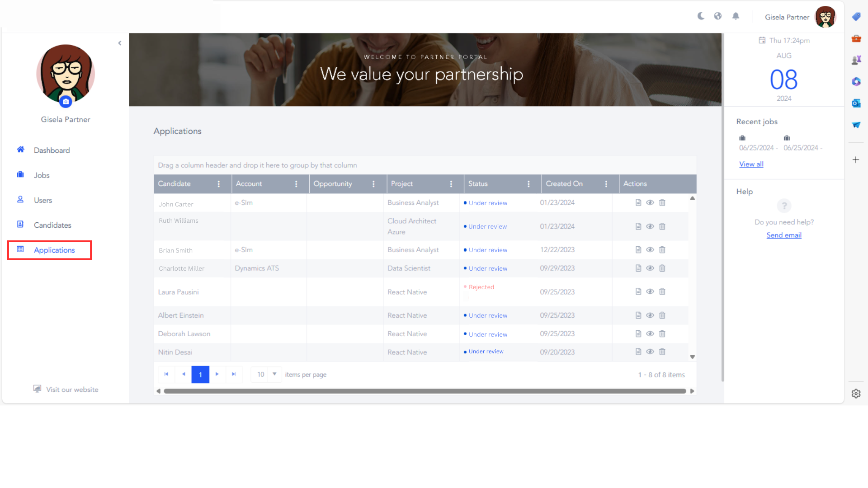The height and width of the screenshot is (488, 868).
Task: Delete Charlotte Miller application
Action: (x=662, y=268)
